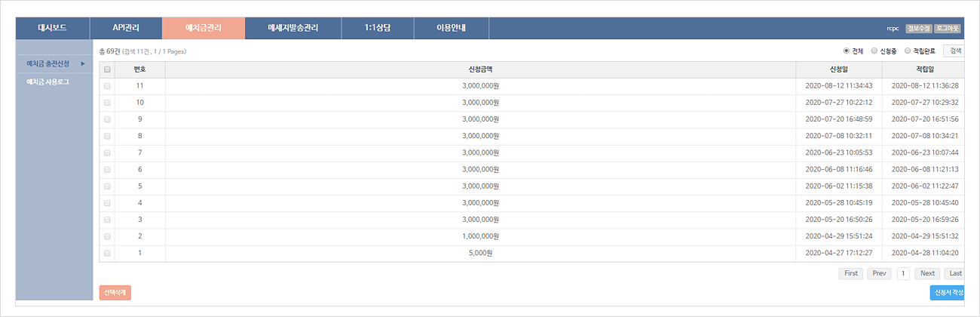This screenshot has height=317, width=980.
Task: Click the 적립일 column header
Action: click(924, 69)
